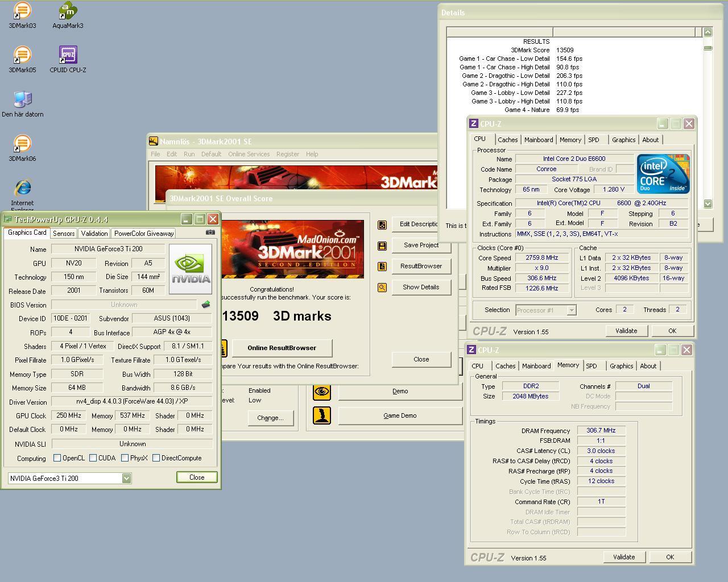
Task: Launch CPUID CPU-Z desktop icon
Action: point(68,60)
